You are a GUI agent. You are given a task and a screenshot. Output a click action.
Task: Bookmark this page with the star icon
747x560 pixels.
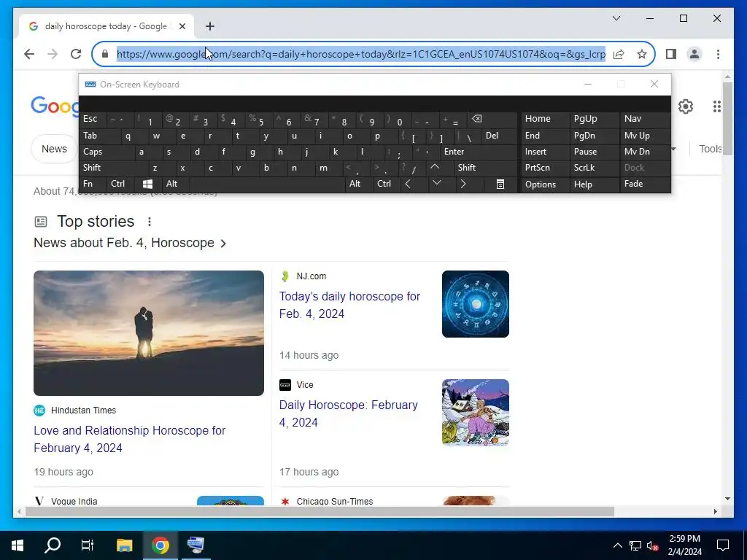click(x=642, y=54)
